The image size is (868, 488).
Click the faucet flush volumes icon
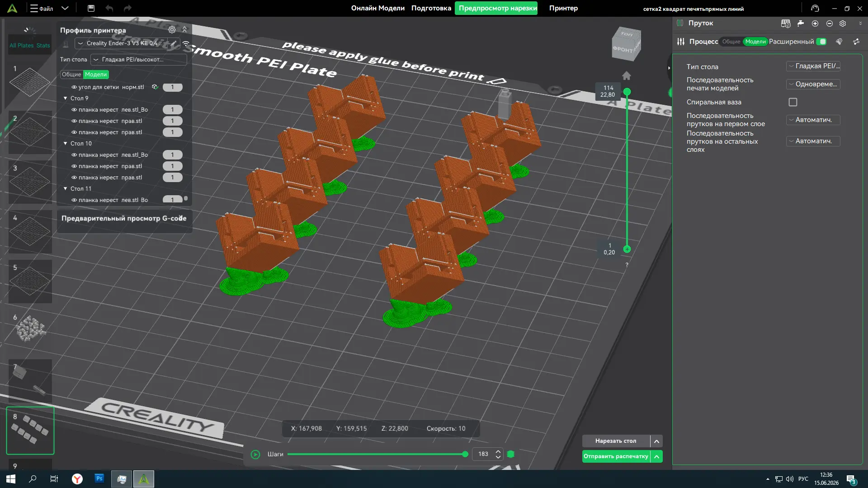[x=800, y=23]
